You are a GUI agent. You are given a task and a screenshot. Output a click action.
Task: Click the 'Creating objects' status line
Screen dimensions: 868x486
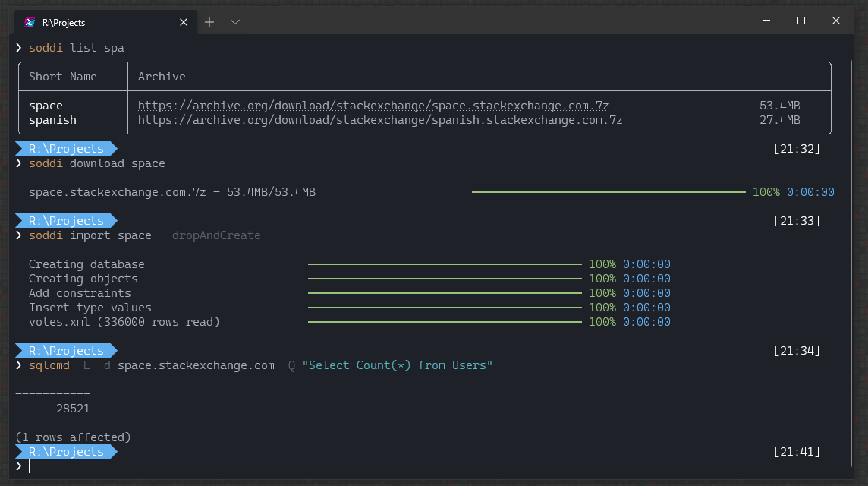(83, 279)
